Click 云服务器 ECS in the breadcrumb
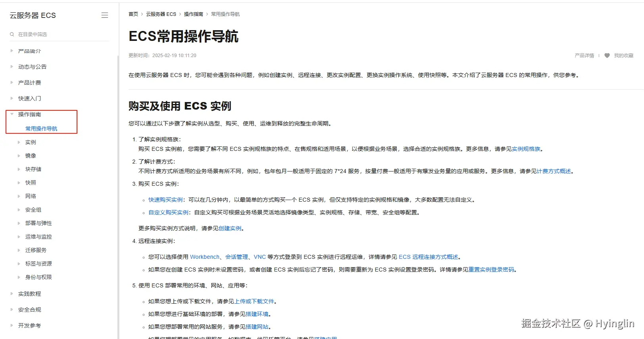This screenshot has width=644, height=339. coord(161,14)
